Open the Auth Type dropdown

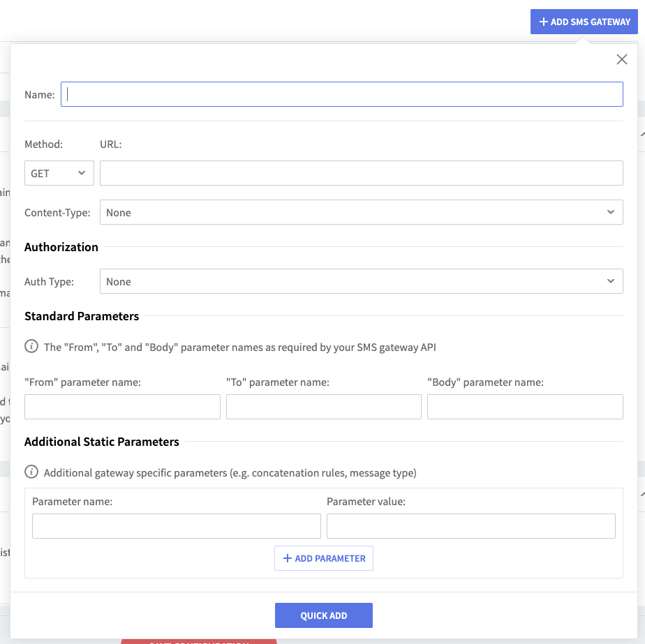361,281
